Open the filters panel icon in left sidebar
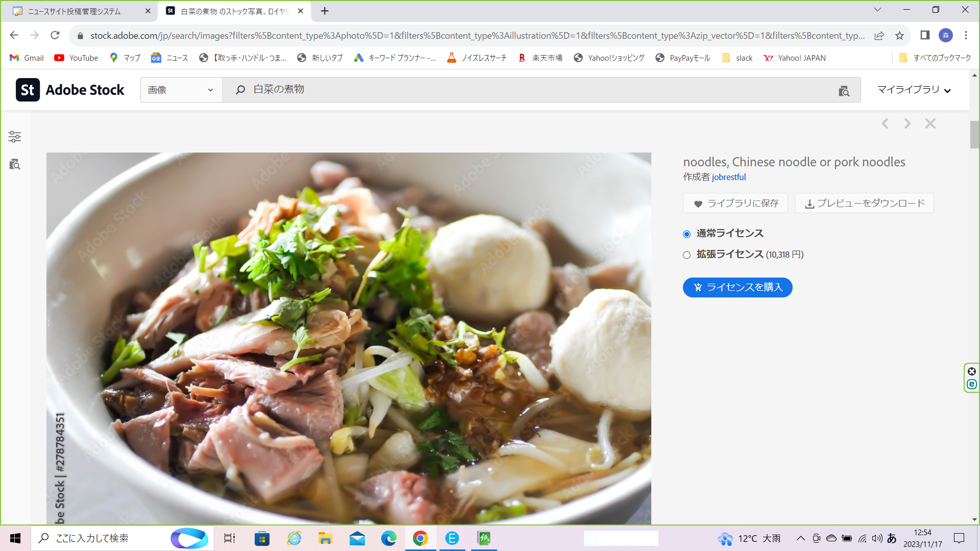 coord(15,137)
